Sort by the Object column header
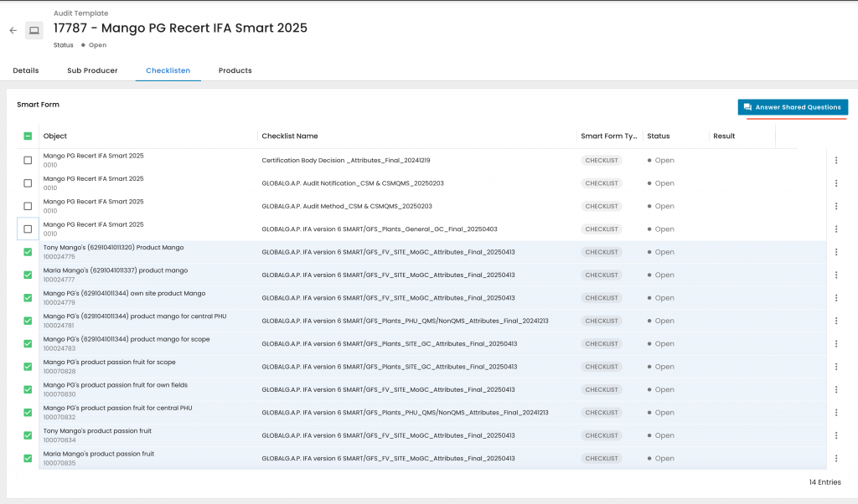Image resolution: width=858 pixels, height=504 pixels. point(55,136)
